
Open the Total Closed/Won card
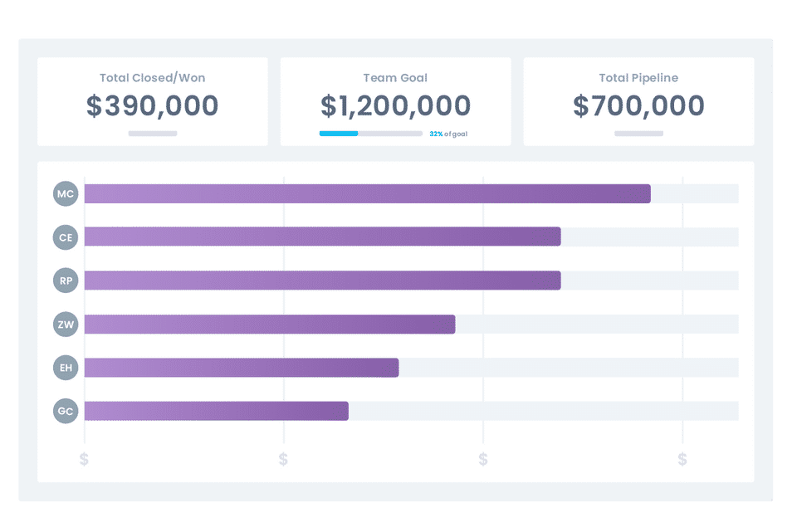153,101
